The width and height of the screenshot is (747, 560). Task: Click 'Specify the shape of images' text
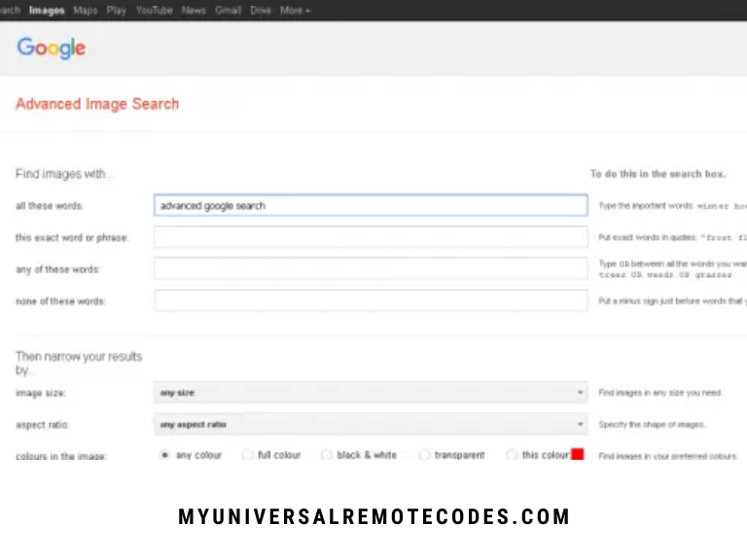[652, 424]
